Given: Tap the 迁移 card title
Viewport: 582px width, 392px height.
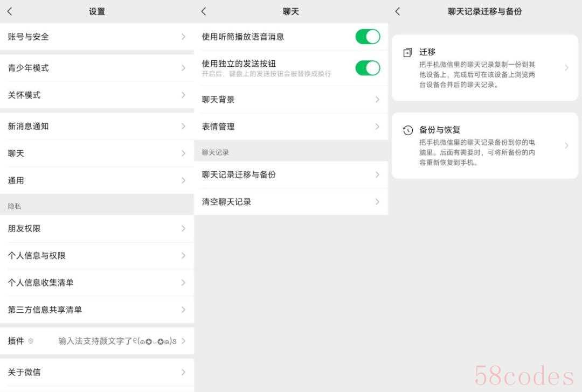Looking at the screenshot, I should tap(427, 52).
